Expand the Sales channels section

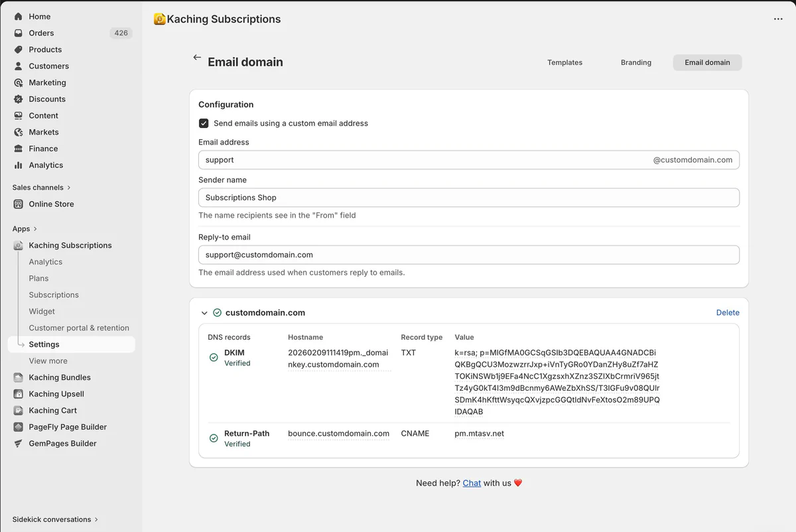tap(41, 188)
